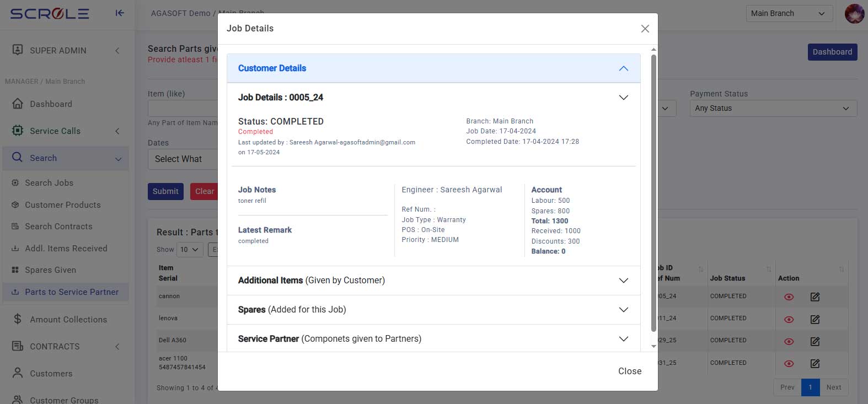Image resolution: width=868 pixels, height=404 pixels.
Task: Click the dialog's vertical scrollbar
Action: click(x=653, y=193)
